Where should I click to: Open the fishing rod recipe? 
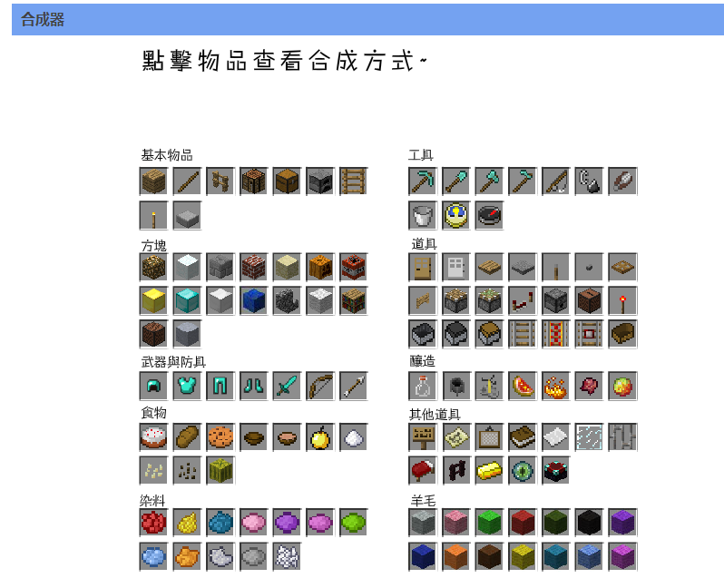pyautogui.click(x=556, y=181)
